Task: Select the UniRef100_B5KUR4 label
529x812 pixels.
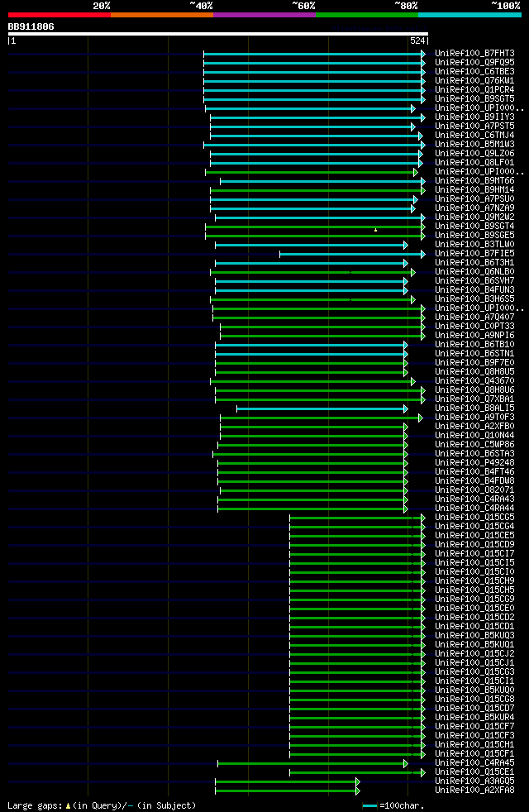Action: point(474,717)
